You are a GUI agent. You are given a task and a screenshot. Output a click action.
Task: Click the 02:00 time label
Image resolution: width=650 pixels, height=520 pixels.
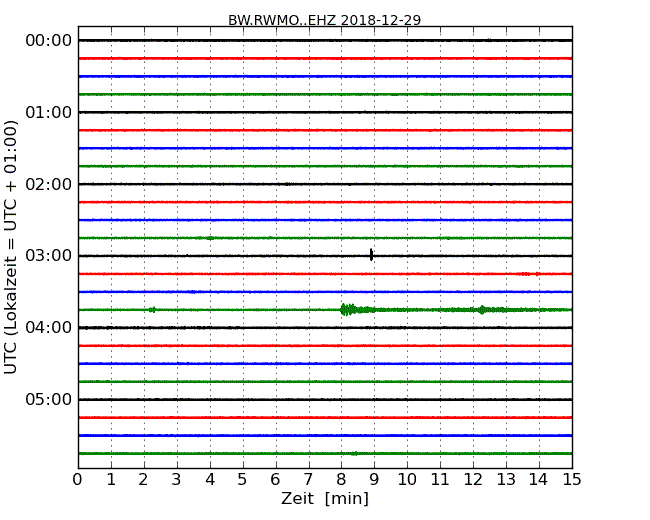tap(49, 184)
